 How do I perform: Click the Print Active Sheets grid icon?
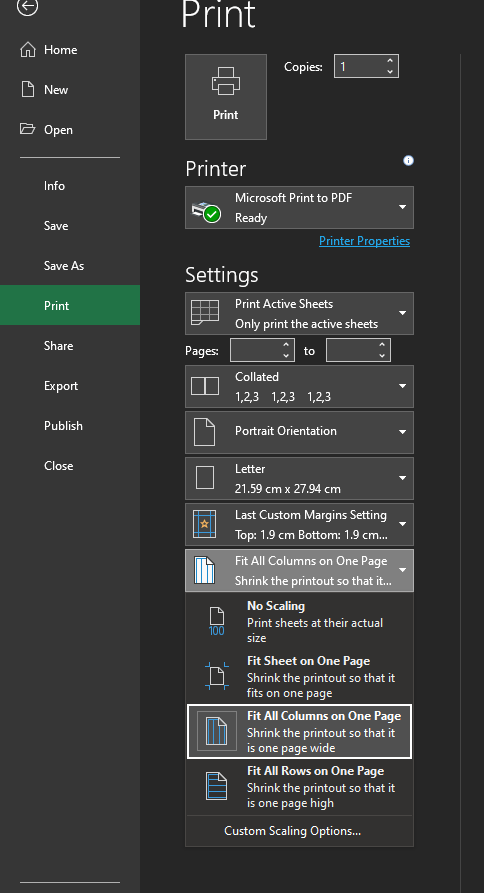pyautogui.click(x=204, y=313)
